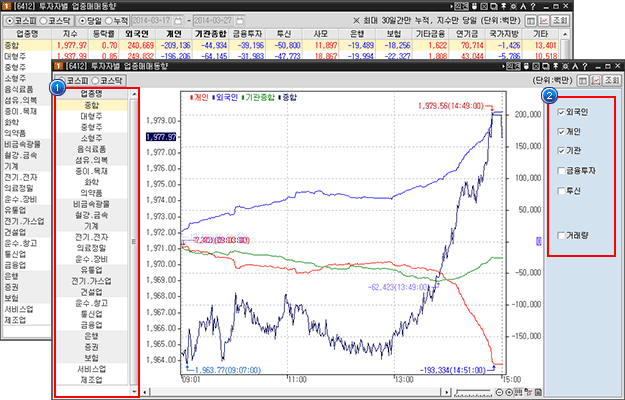Viewport: 625px width, 400px height.
Task: Click 국가지방 column header in back window
Action: click(504, 34)
